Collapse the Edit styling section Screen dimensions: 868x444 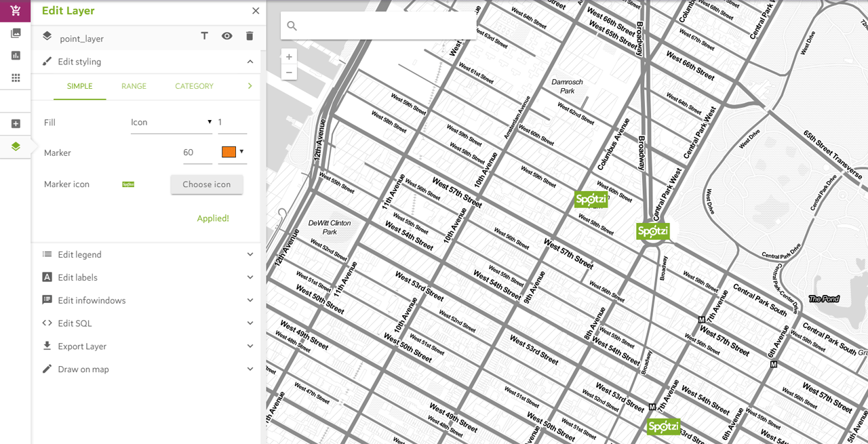[250, 62]
